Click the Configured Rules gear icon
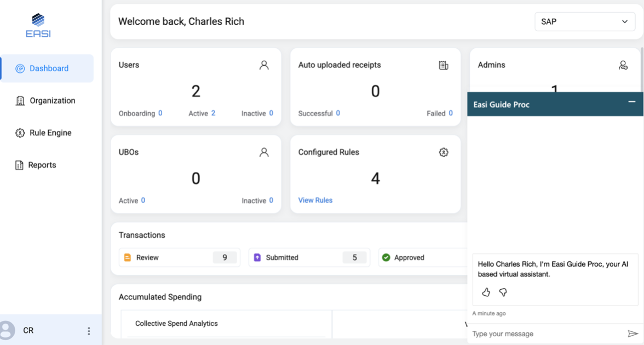Image resolution: width=644 pixels, height=345 pixels. 444,152
